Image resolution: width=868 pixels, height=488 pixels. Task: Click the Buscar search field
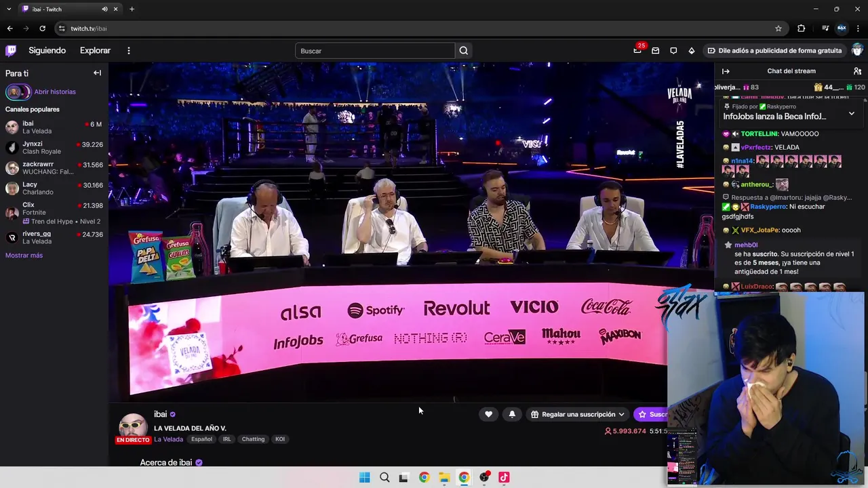[x=375, y=51]
